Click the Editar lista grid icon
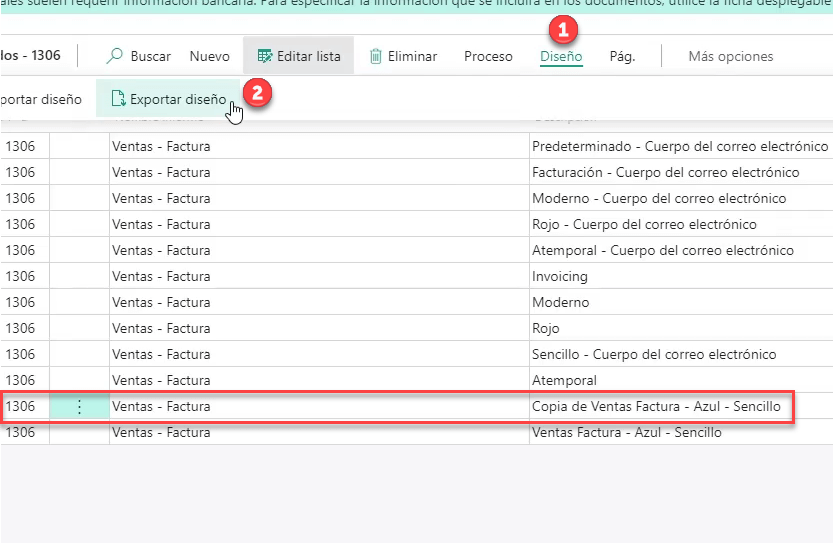The width and height of the screenshot is (833, 543). [x=264, y=57]
